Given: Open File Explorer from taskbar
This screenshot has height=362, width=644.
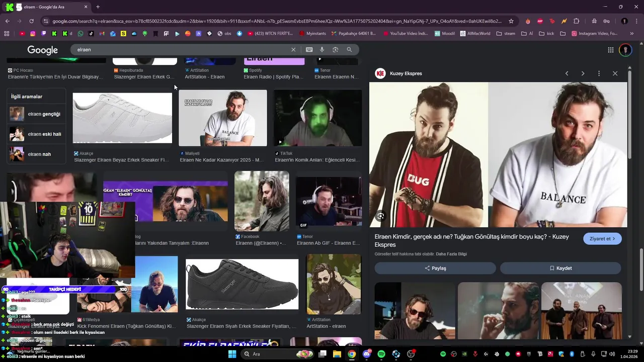Looking at the screenshot, I should coord(337,354).
